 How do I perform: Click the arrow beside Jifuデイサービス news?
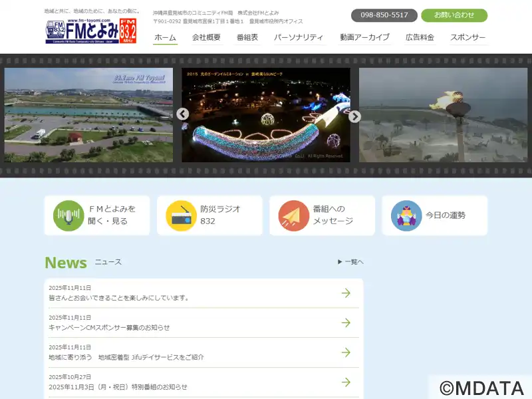346,352
